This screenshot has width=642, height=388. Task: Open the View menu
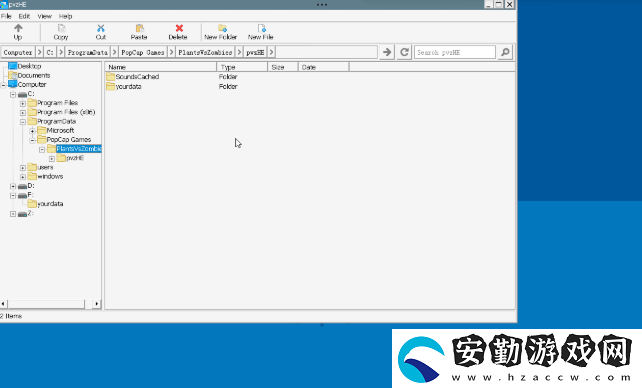45,16
